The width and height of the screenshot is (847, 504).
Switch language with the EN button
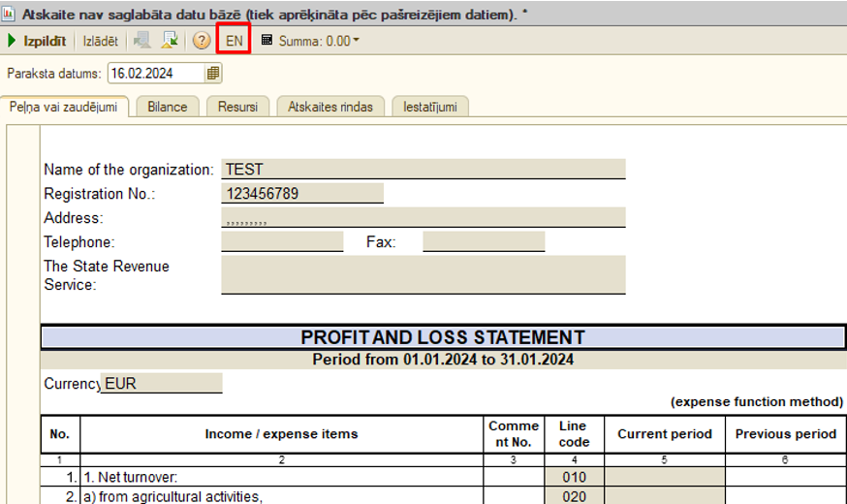coord(234,41)
